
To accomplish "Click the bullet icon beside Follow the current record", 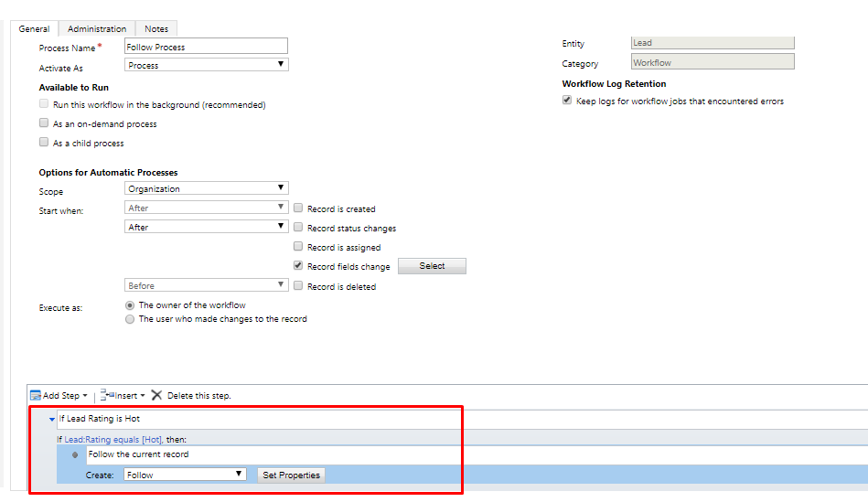I will tap(75, 454).
